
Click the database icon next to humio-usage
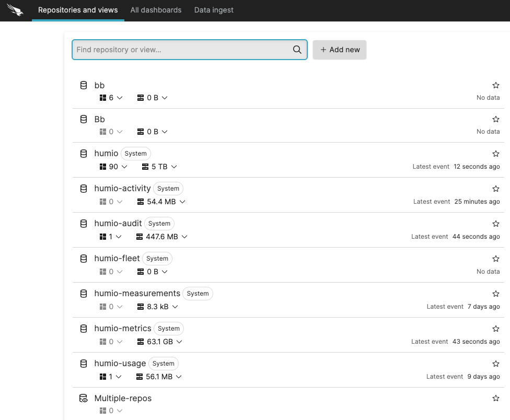click(84, 363)
